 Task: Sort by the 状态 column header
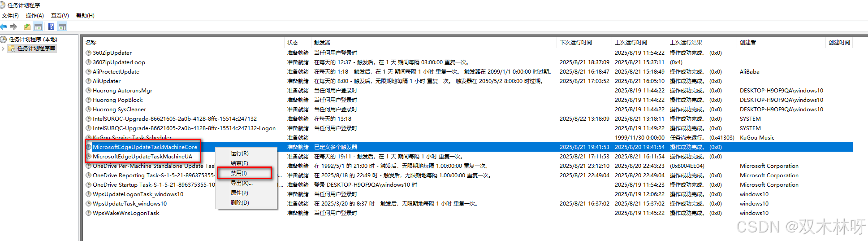[x=298, y=42]
